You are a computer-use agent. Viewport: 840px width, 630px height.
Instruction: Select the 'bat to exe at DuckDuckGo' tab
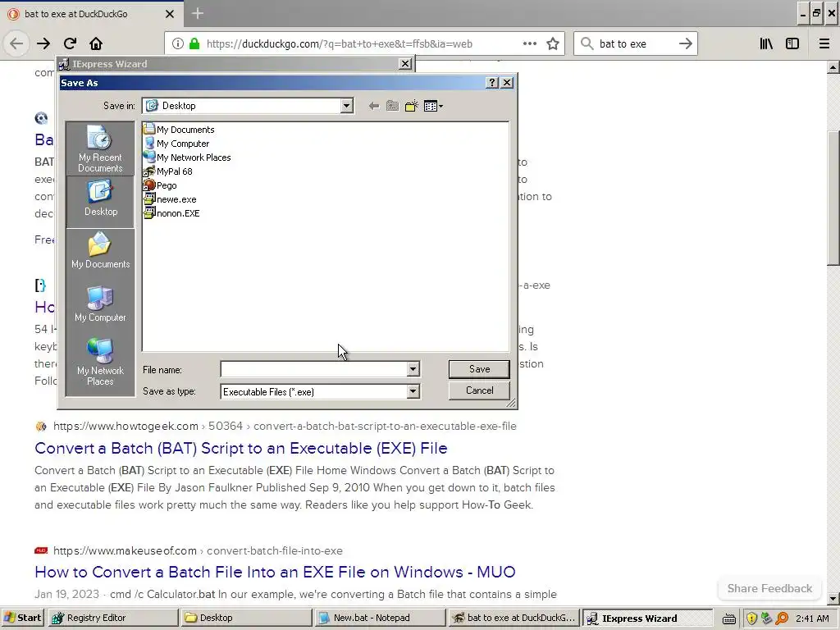[x=91, y=14]
